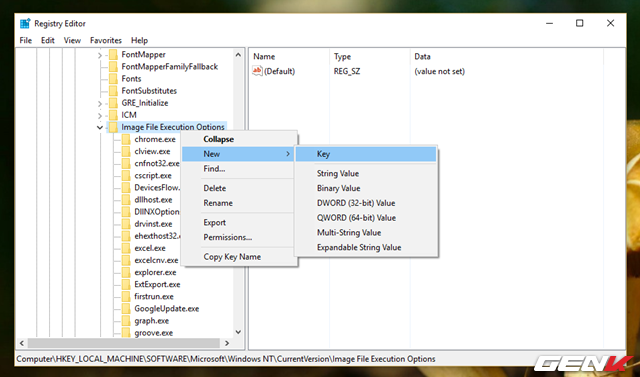Click Permissions... in the context menu

coord(227,237)
